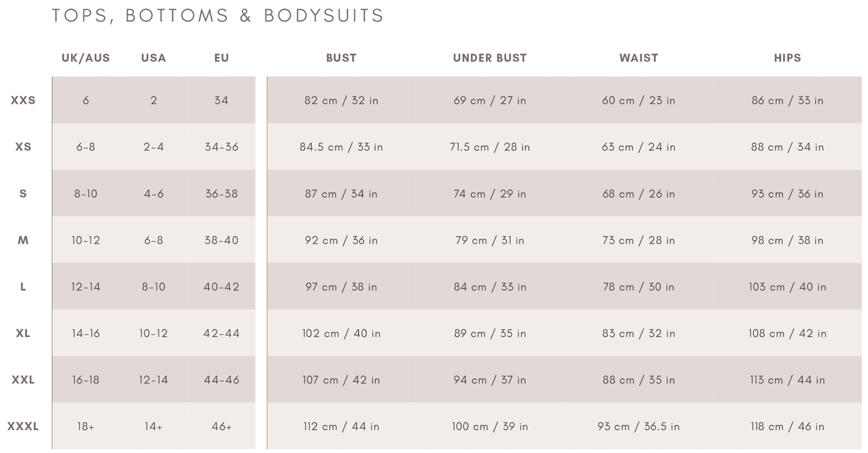Viewport: 868px width, 453px height.
Task: Select the HIPS column header
Action: (x=788, y=58)
